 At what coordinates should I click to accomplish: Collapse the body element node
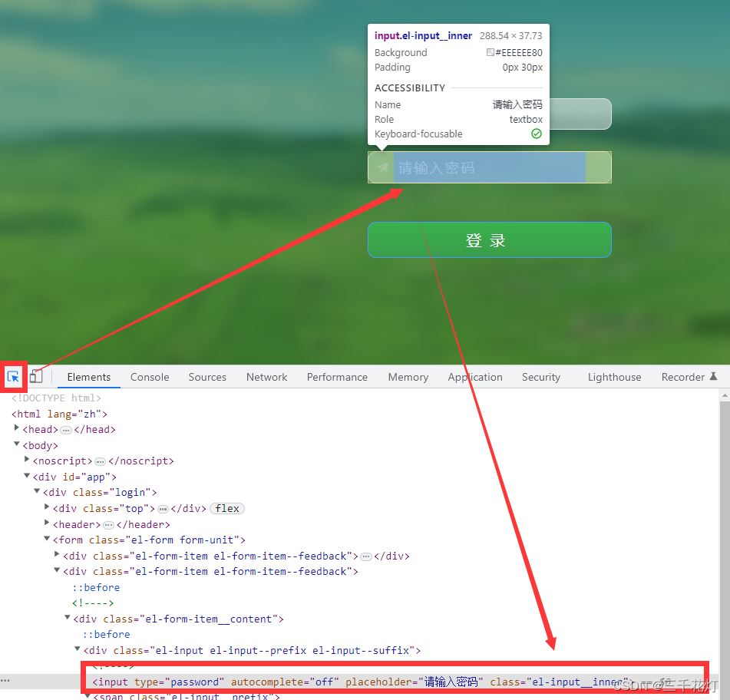coord(18,444)
